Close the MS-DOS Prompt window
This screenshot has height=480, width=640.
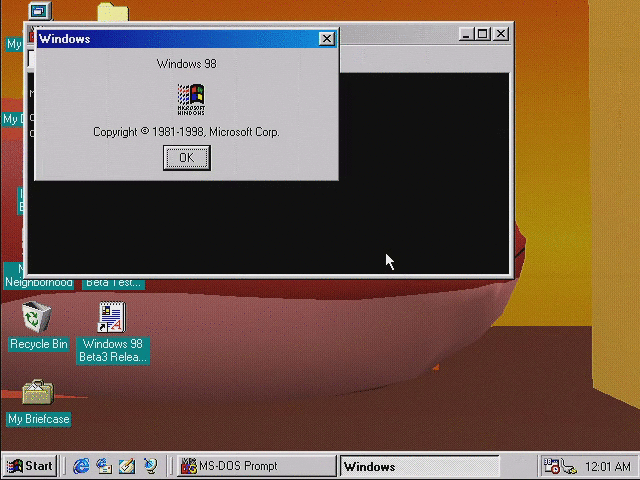pos(500,33)
